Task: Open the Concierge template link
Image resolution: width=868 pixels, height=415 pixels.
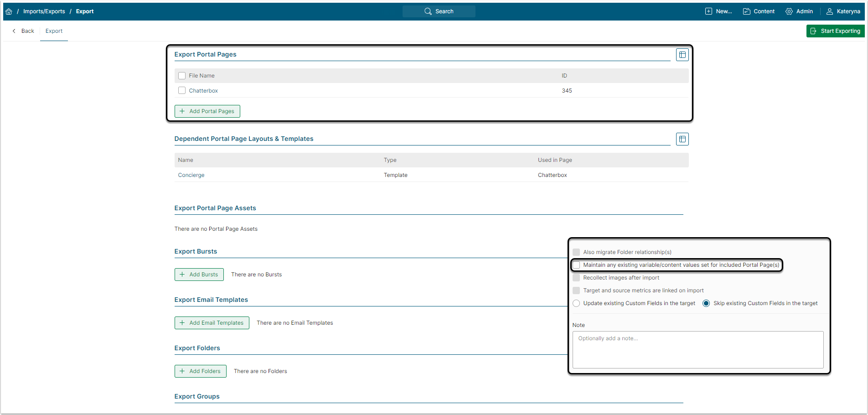Action: pyautogui.click(x=191, y=175)
